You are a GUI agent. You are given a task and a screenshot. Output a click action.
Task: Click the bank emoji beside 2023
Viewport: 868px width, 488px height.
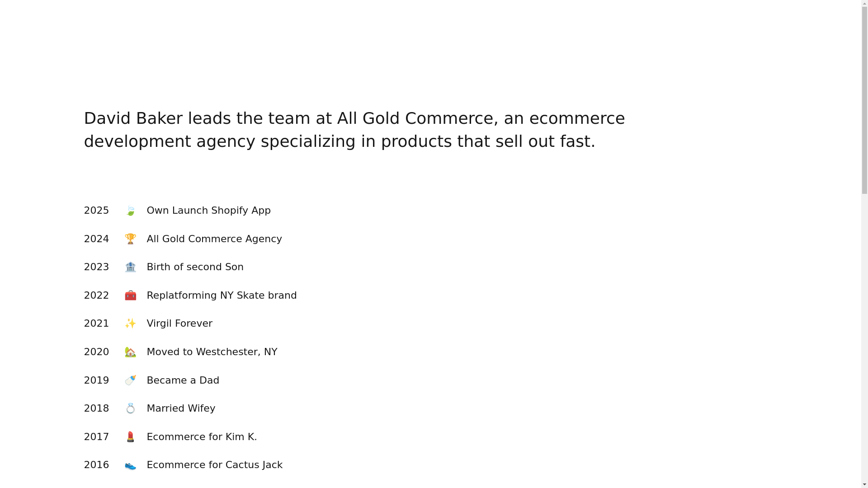130,267
